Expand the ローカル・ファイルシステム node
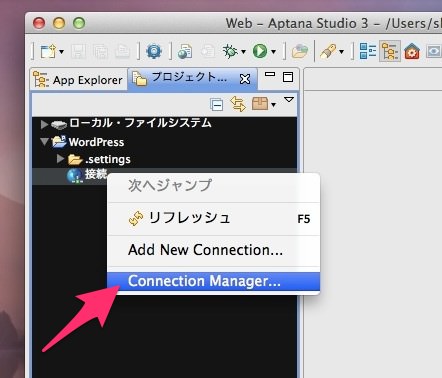The width and height of the screenshot is (442, 378). pos(44,124)
